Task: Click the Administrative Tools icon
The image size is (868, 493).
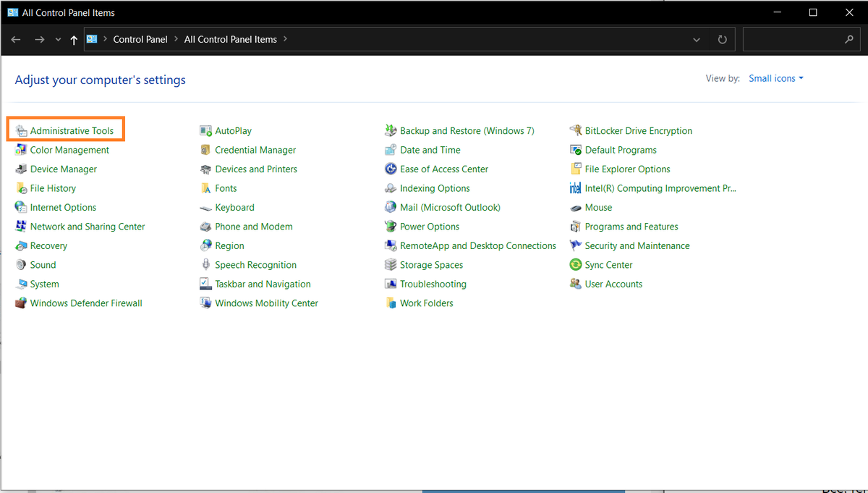Action: click(21, 131)
